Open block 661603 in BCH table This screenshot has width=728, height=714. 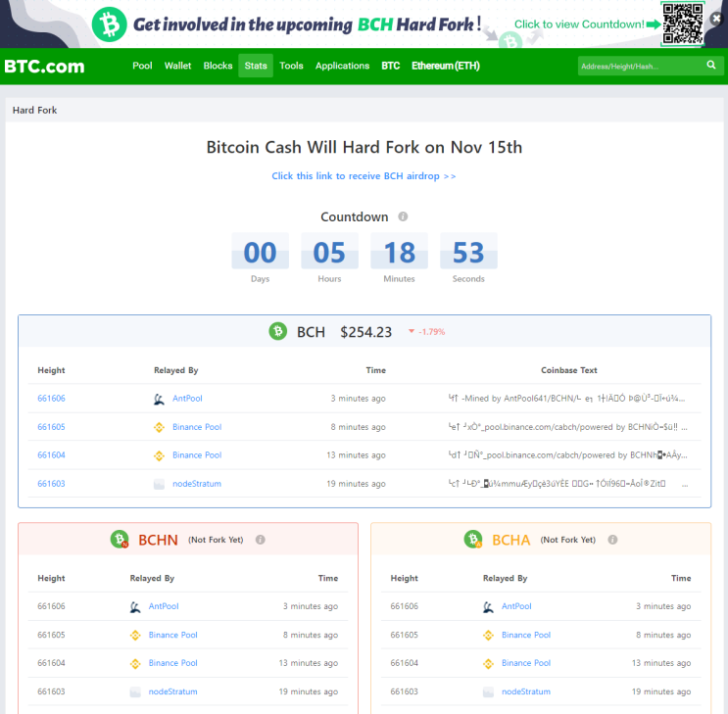pyautogui.click(x=51, y=483)
